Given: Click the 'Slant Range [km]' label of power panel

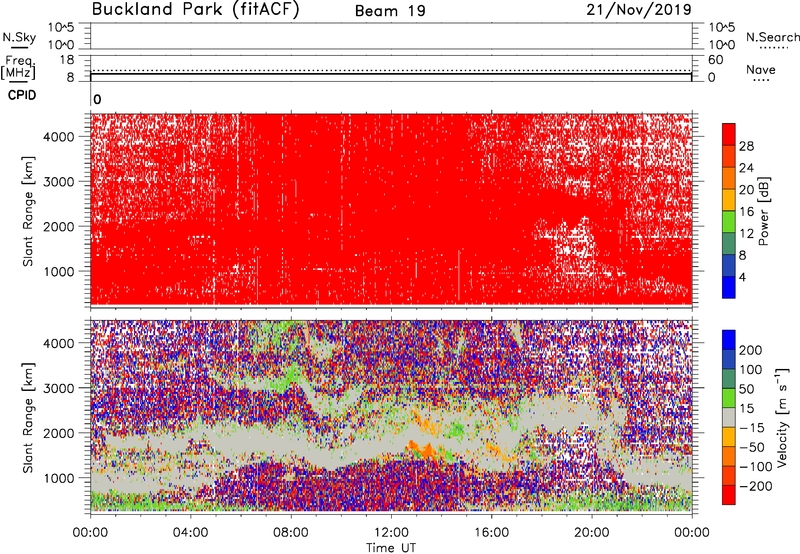Looking at the screenshot, I should [x=28, y=211].
